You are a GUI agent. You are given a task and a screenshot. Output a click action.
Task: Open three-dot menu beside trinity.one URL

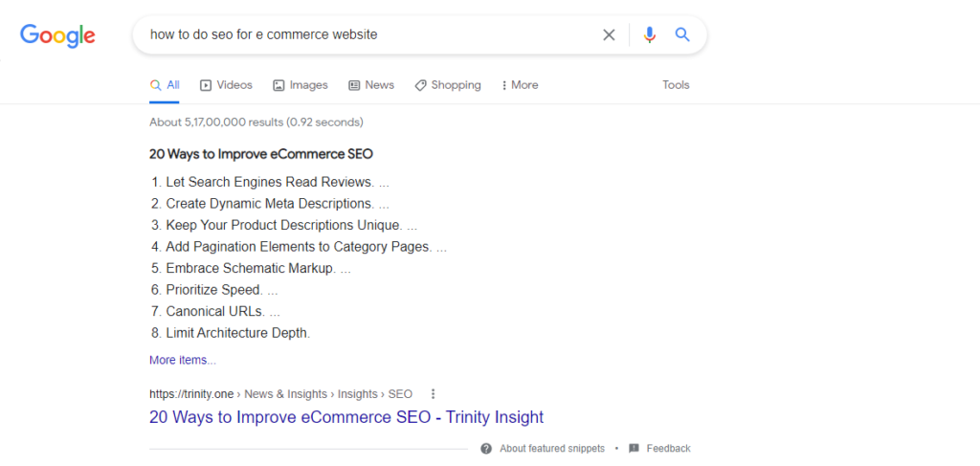(x=434, y=394)
